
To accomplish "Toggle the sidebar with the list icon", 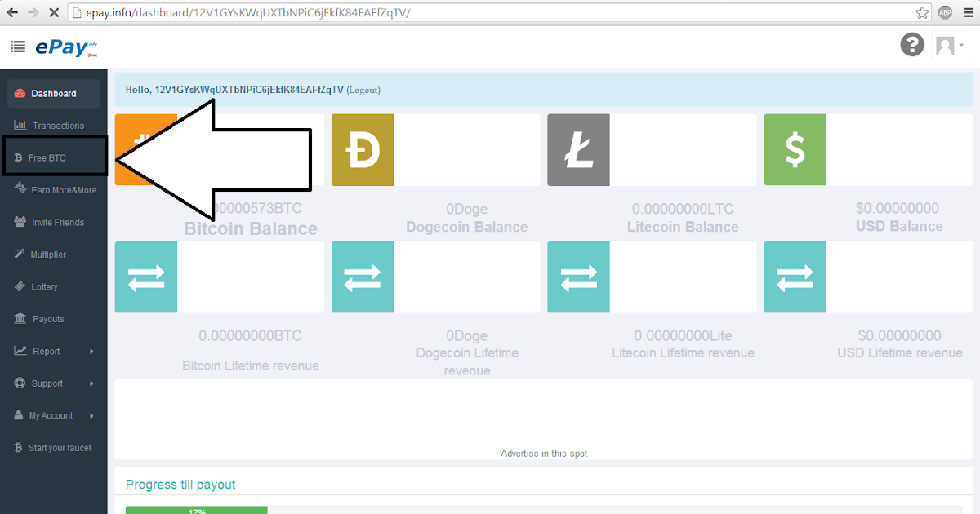I will pyautogui.click(x=18, y=47).
